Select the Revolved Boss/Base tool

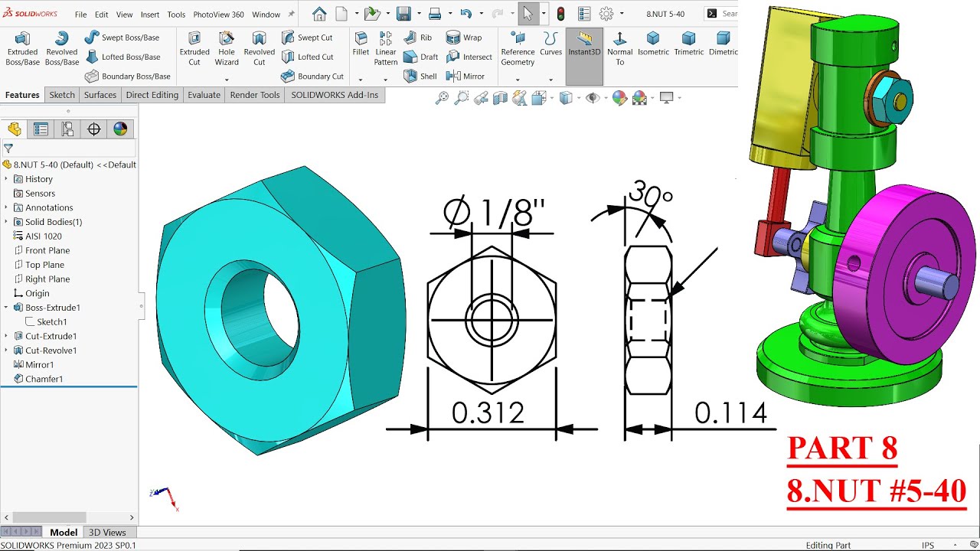(x=62, y=48)
